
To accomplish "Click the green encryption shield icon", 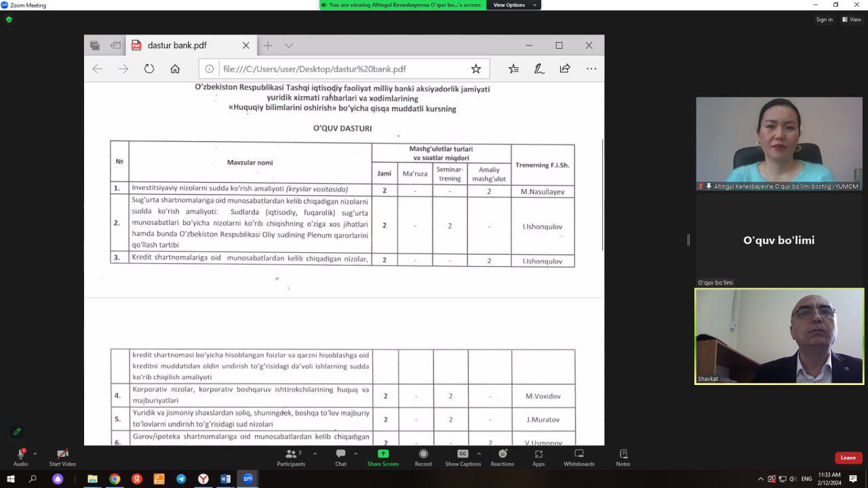I will [x=9, y=20].
